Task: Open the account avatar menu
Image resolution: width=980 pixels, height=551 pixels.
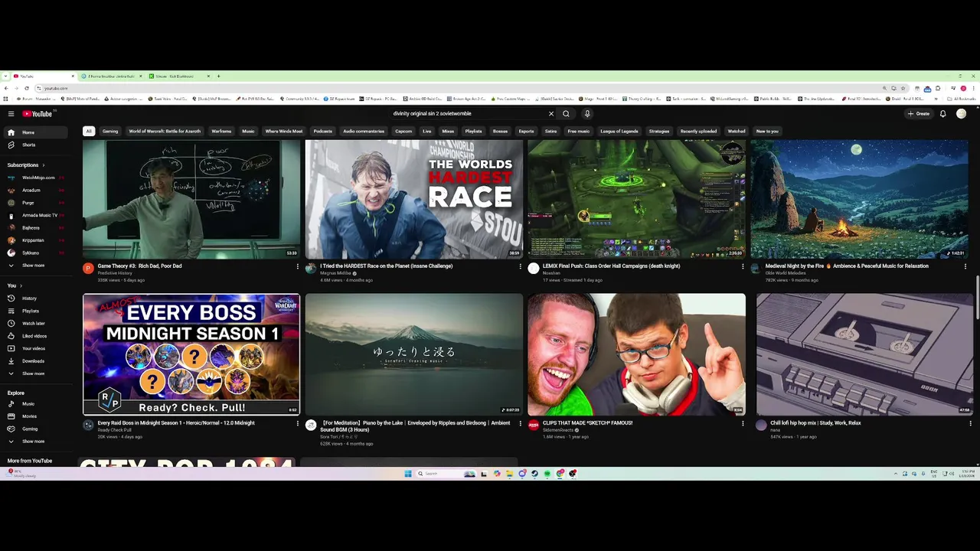Action: click(x=961, y=114)
